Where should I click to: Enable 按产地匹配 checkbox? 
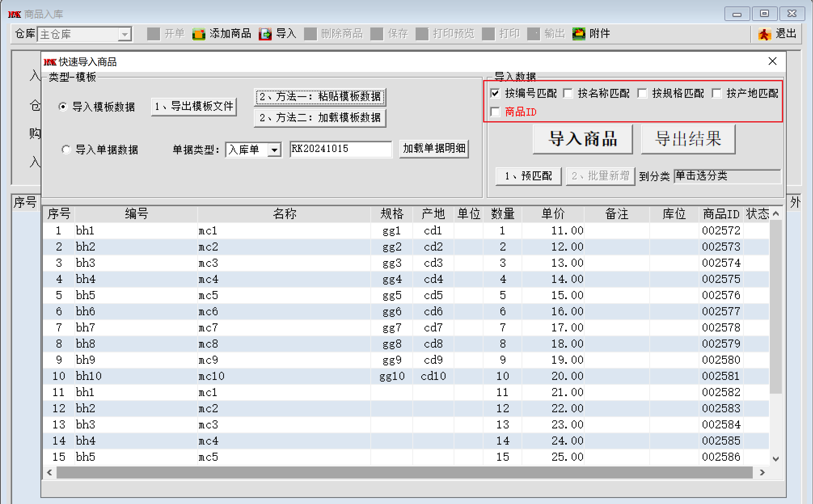717,93
